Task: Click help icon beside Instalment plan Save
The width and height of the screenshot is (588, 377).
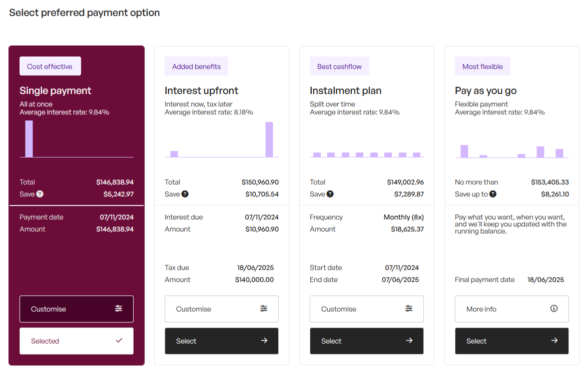Action: point(330,194)
